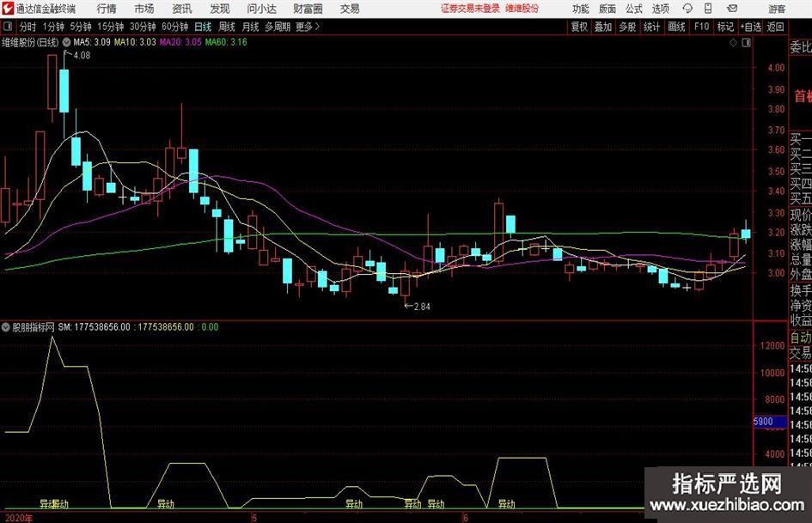Click the 统计 statistics toolbar button
This screenshot has height=523, width=812.
point(651,27)
